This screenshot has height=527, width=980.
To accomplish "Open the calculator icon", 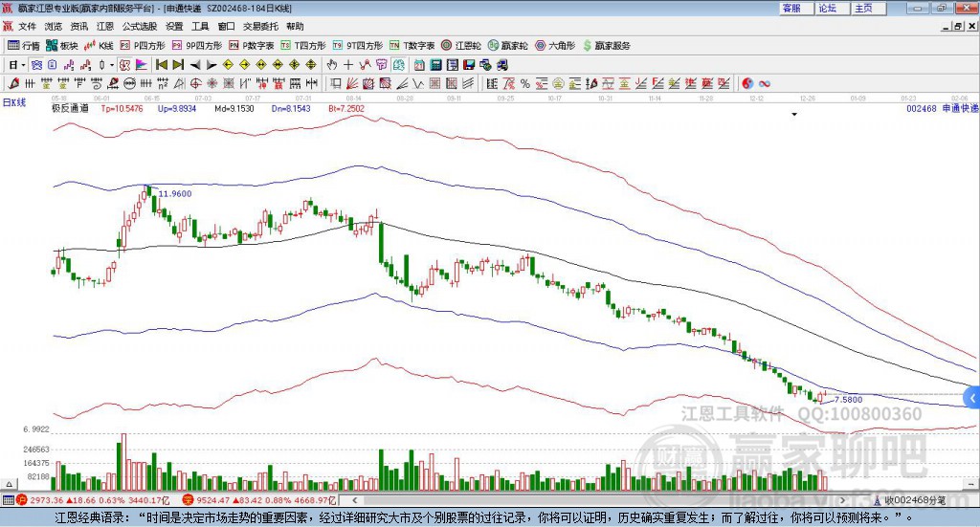I will [x=435, y=65].
